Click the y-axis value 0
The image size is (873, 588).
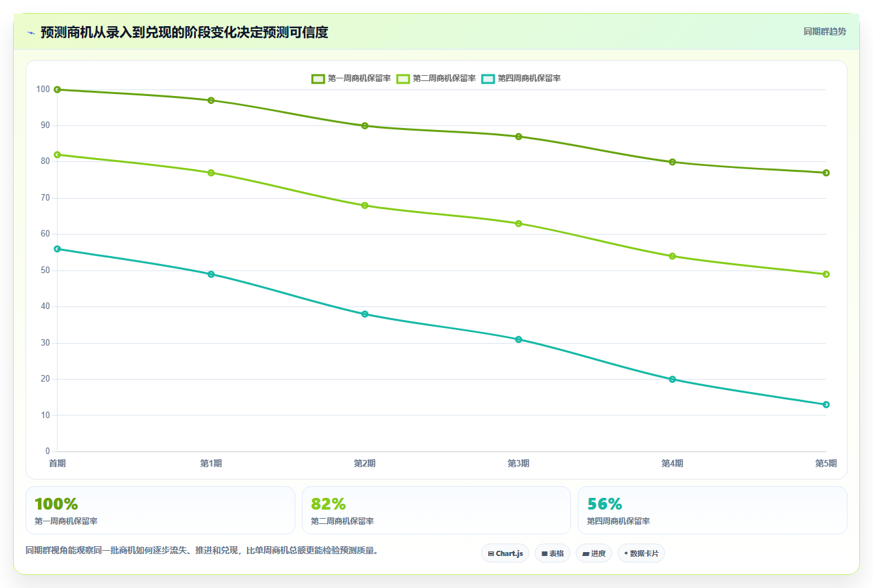[x=48, y=451]
